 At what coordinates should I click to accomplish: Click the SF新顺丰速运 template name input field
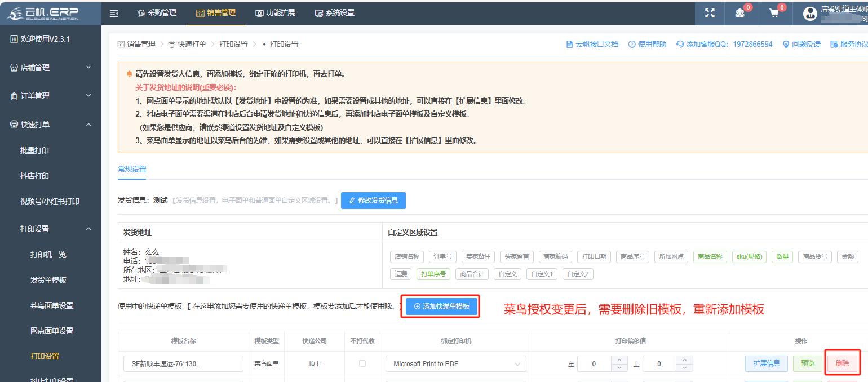[x=183, y=363]
